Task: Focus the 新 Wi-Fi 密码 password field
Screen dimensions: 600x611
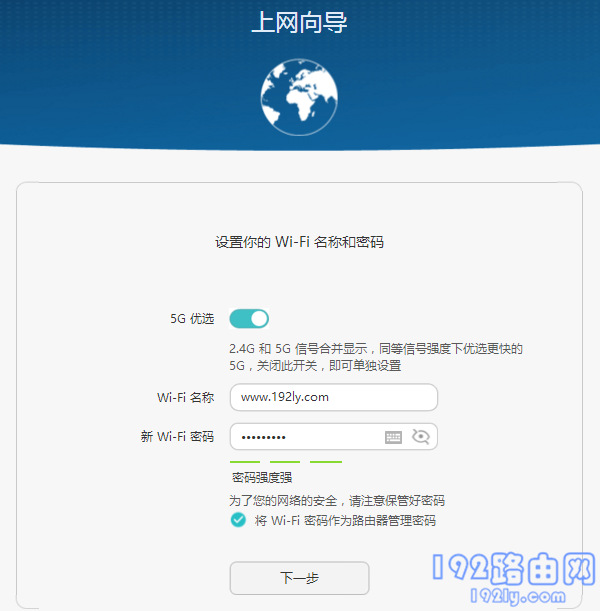Action: pos(305,437)
